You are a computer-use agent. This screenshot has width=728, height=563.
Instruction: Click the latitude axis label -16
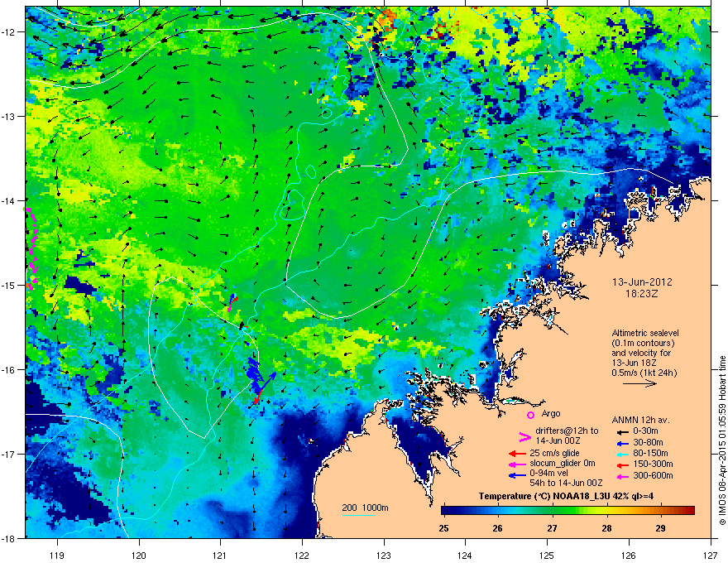pyautogui.click(x=9, y=370)
